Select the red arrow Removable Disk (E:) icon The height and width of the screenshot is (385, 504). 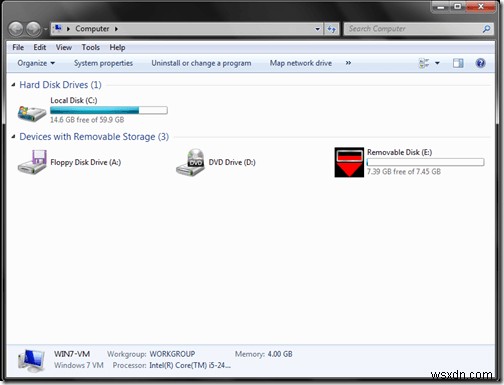pyautogui.click(x=349, y=162)
